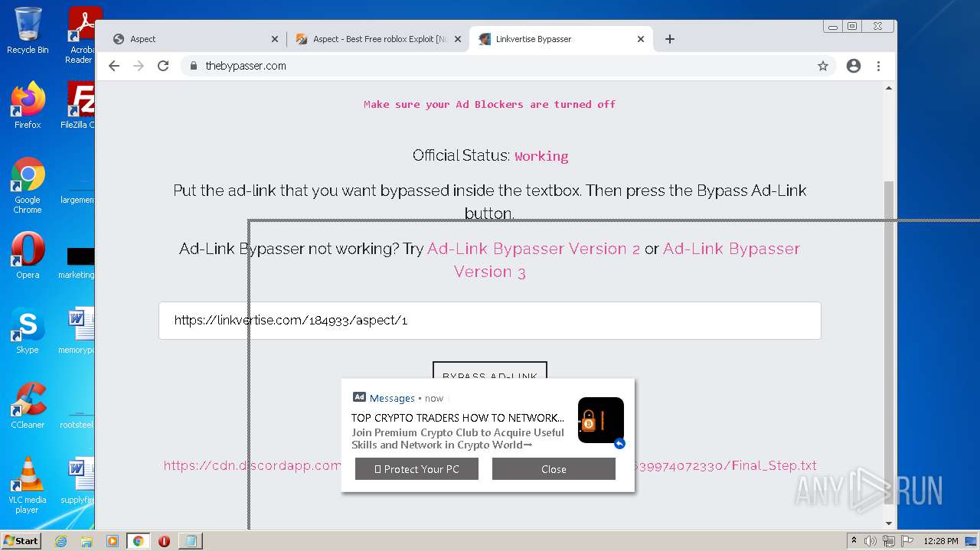Viewport: 980px width, 551px height.
Task: Open Windows Start menu
Action: point(21,540)
